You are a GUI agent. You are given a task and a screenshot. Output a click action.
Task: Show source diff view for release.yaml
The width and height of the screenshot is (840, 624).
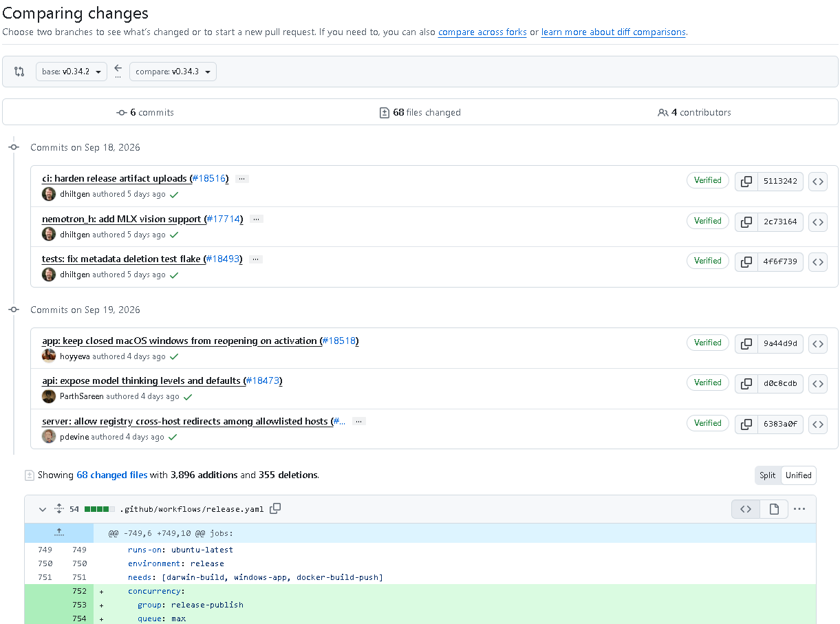[746, 509]
